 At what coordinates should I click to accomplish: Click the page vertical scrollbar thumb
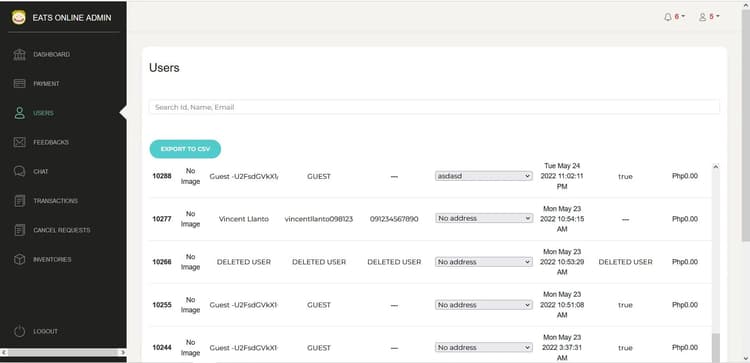coord(746,125)
